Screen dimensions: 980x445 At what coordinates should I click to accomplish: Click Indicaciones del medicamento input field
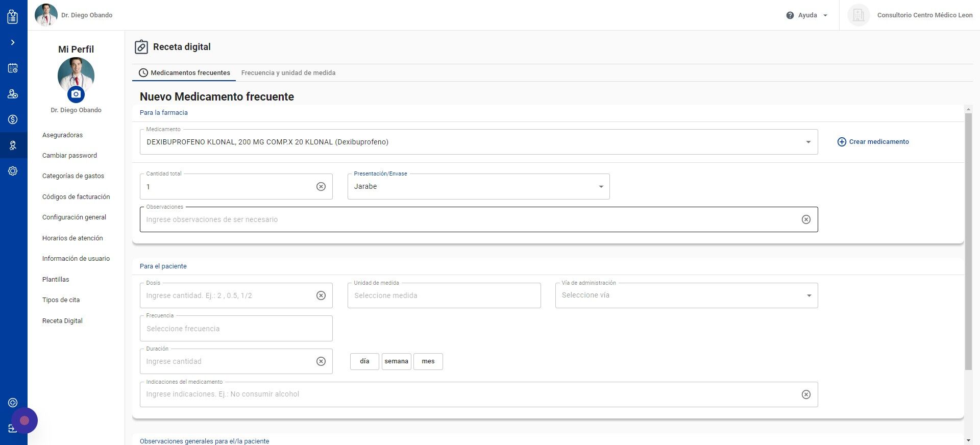pos(479,394)
